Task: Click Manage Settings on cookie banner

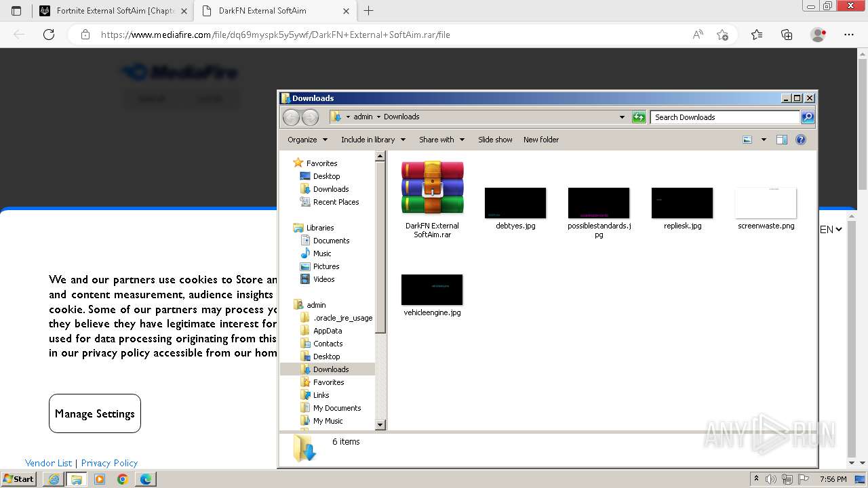Action: [x=95, y=413]
